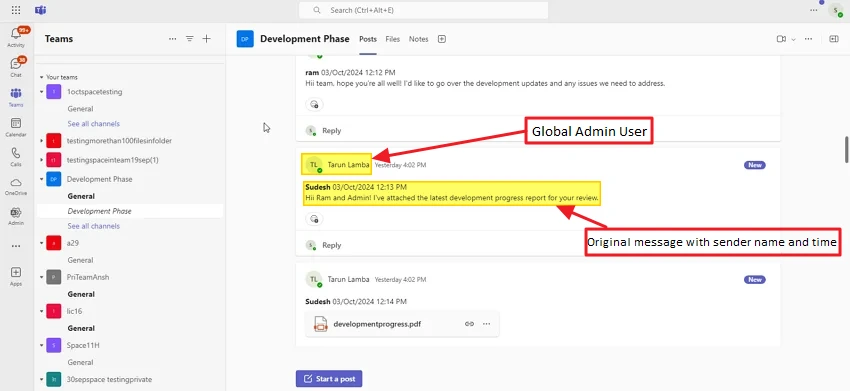This screenshot has width=850, height=391.
Task: Open channel more options ellipsis
Action: coord(808,39)
